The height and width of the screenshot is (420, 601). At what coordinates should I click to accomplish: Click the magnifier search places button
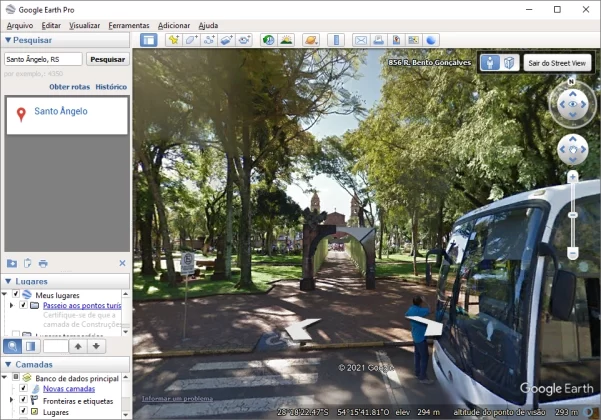coord(12,346)
